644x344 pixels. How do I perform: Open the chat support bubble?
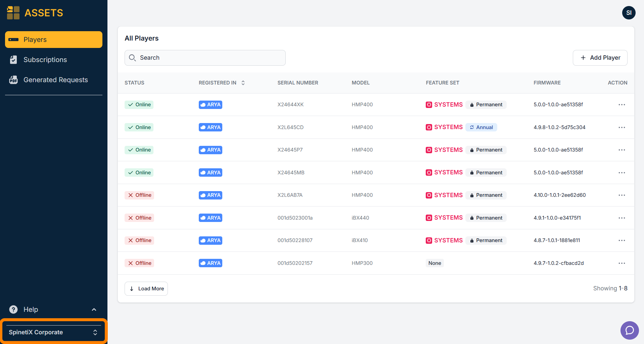[x=630, y=330]
